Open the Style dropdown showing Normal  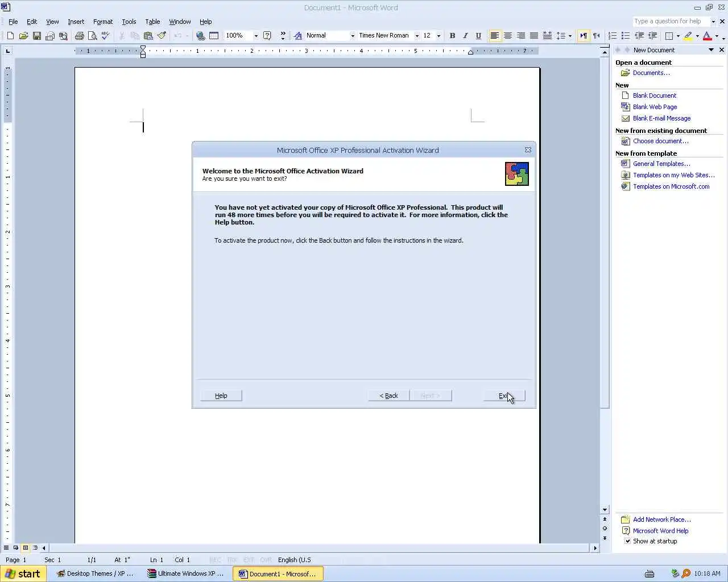point(353,36)
